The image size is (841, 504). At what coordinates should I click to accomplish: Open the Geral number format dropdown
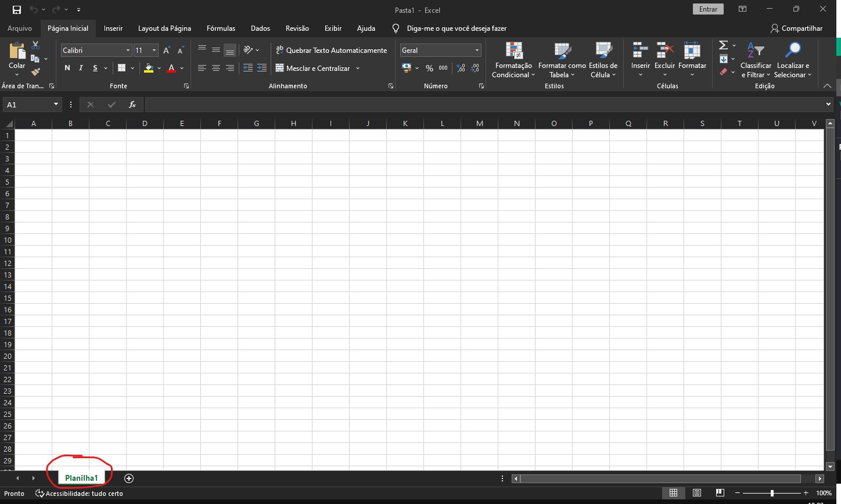477,51
